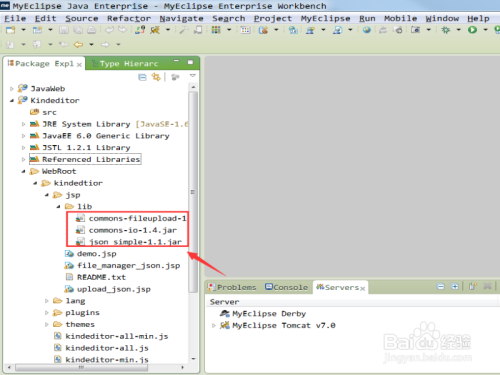Expand the lang folder
The image size is (500, 375).
pos(47,301)
